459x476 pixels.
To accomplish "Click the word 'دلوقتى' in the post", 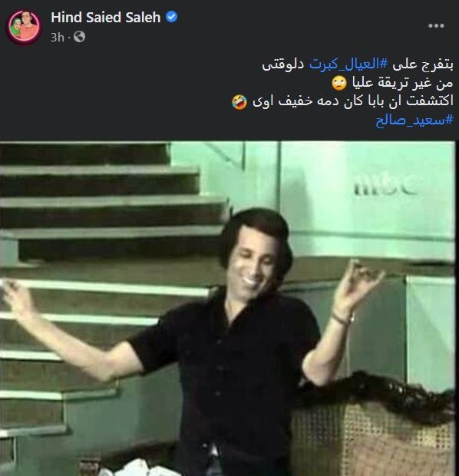I will pos(283,64).
